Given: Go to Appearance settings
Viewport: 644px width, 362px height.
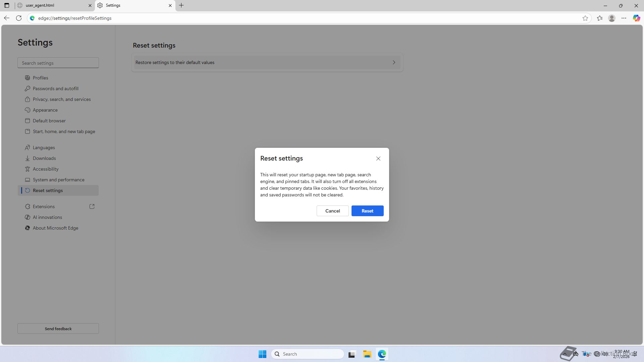Looking at the screenshot, I should click(45, 110).
